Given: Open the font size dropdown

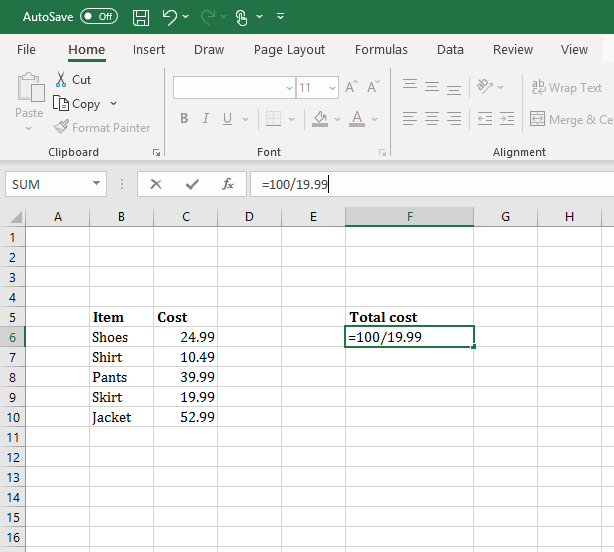Looking at the screenshot, I should coord(332,88).
